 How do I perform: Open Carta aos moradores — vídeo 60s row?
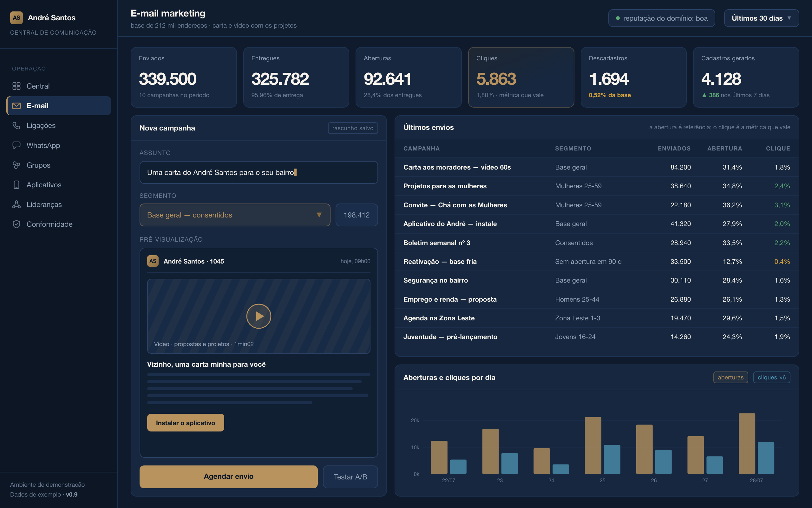pyautogui.click(x=597, y=167)
